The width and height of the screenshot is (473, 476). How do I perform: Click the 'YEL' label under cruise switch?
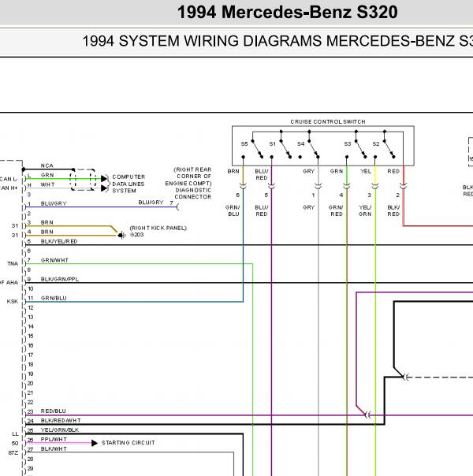[x=366, y=171]
